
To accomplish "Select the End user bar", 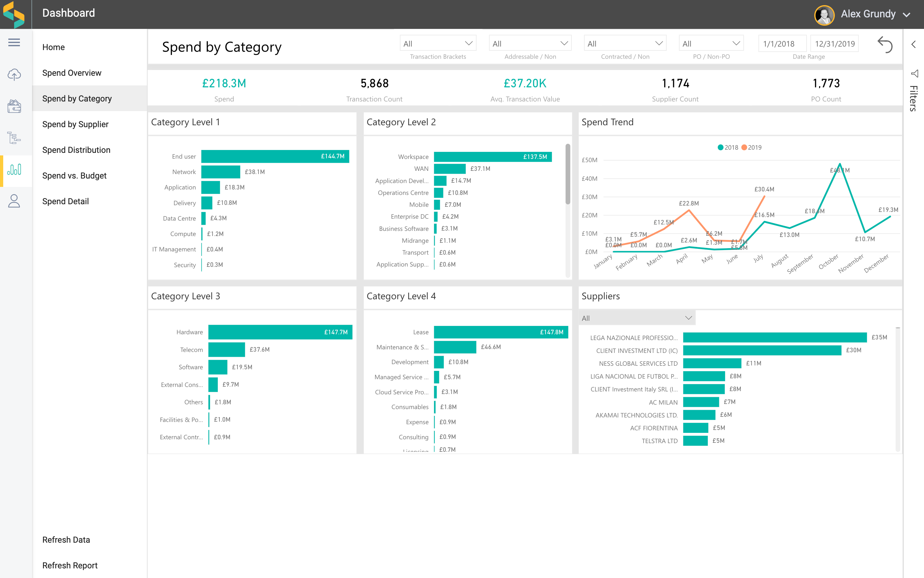I will pyautogui.click(x=275, y=156).
